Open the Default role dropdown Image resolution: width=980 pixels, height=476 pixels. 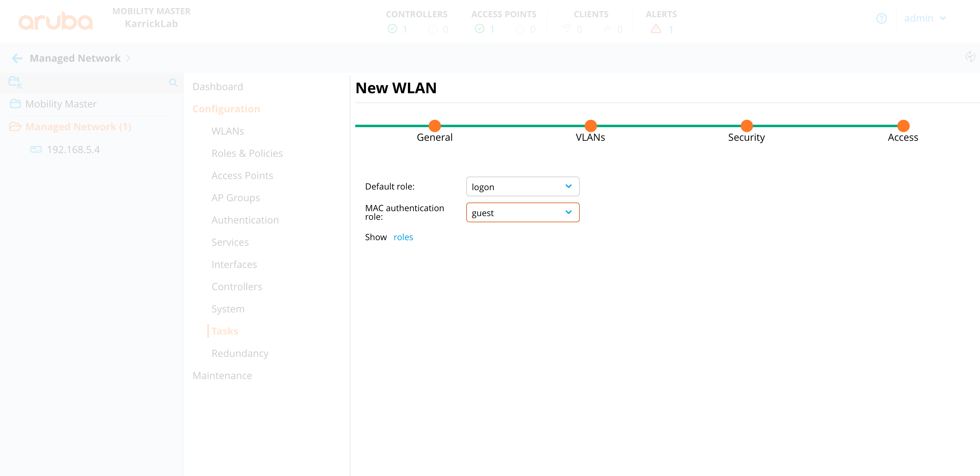click(x=522, y=186)
